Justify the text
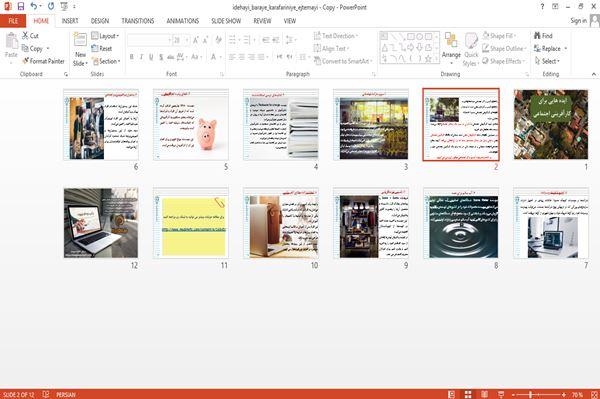The height and width of the screenshot is (399, 600). pos(261,57)
